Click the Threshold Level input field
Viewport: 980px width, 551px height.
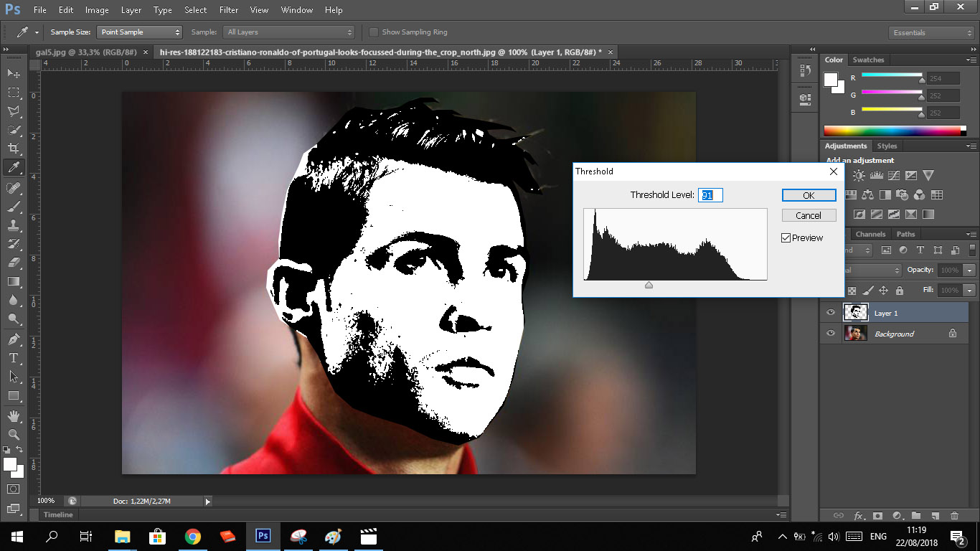pyautogui.click(x=710, y=195)
